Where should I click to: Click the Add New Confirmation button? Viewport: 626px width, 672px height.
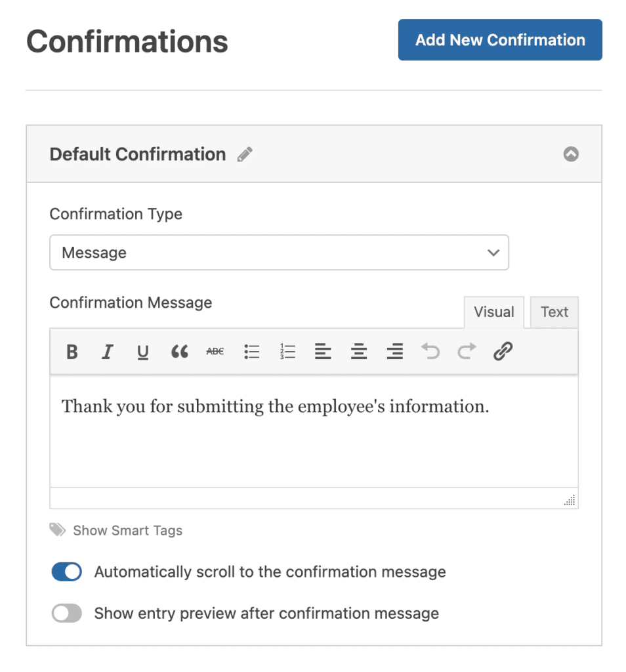tap(499, 40)
